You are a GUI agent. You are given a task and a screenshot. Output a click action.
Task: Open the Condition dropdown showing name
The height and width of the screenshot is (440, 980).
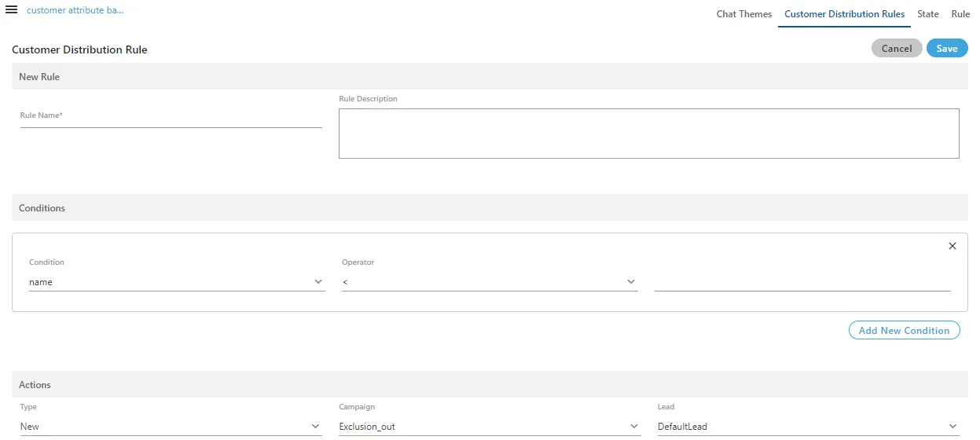coord(177,281)
